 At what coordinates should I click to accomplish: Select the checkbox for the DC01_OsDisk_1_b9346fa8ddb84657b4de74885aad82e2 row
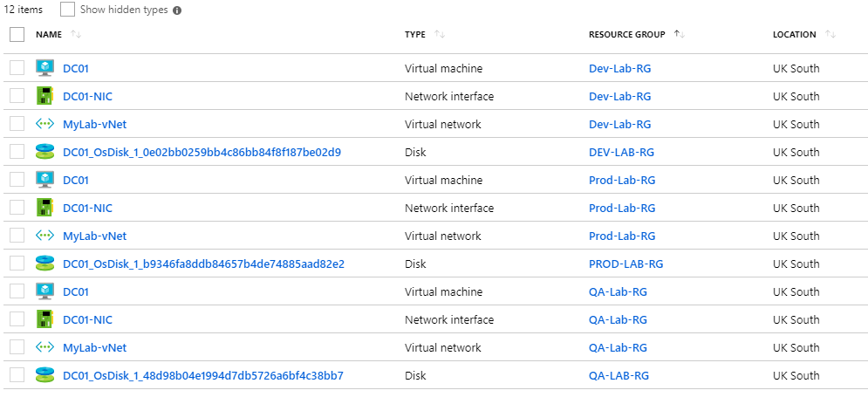[17, 264]
